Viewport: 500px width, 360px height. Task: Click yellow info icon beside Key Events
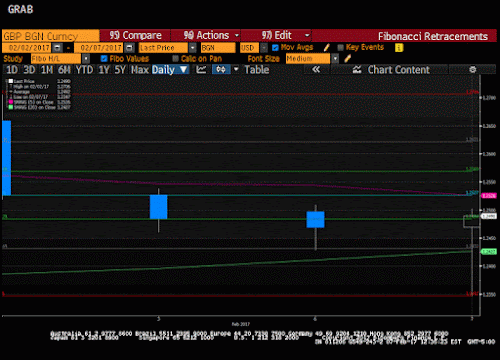pos(399,48)
